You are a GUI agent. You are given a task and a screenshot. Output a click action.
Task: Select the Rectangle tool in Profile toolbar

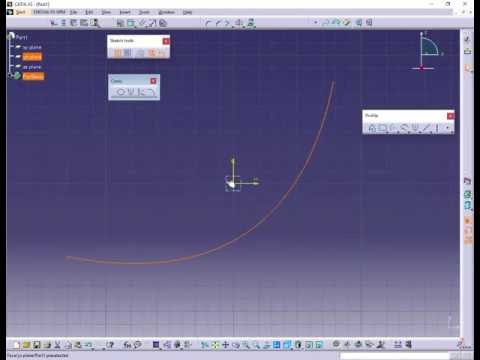tap(383, 128)
